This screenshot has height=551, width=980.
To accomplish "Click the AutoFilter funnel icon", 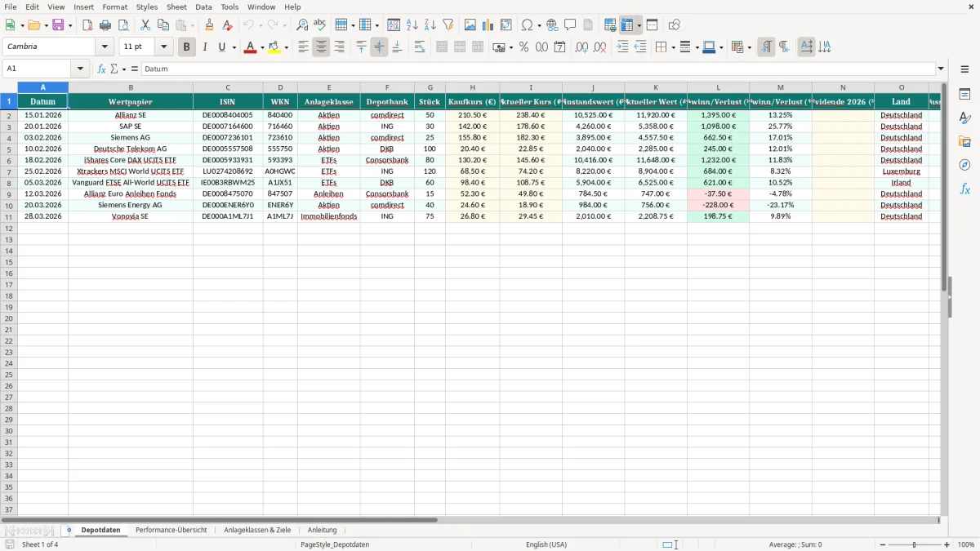I will 448,25.
